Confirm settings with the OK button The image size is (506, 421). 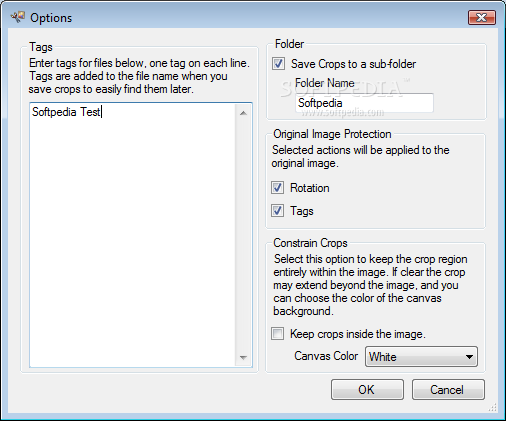tap(367, 389)
